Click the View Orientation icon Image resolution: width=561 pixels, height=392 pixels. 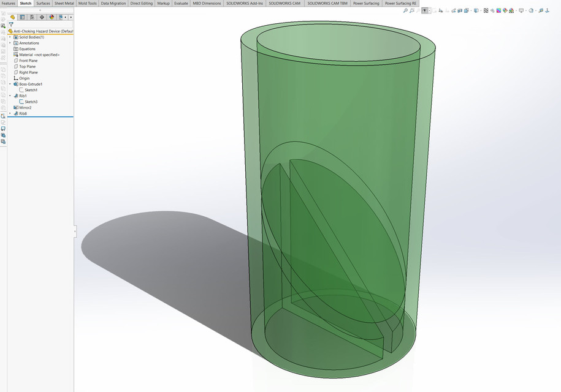(x=467, y=10)
